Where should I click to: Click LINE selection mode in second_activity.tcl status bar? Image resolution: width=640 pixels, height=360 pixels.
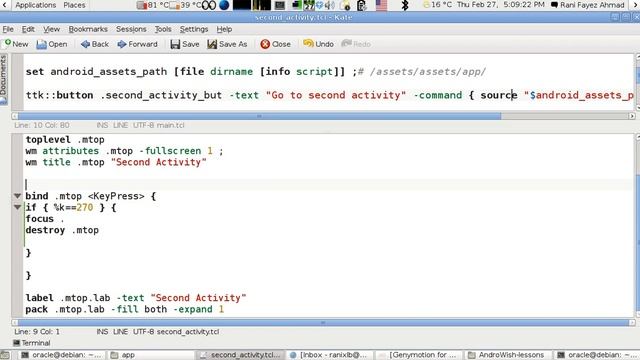tap(120, 332)
